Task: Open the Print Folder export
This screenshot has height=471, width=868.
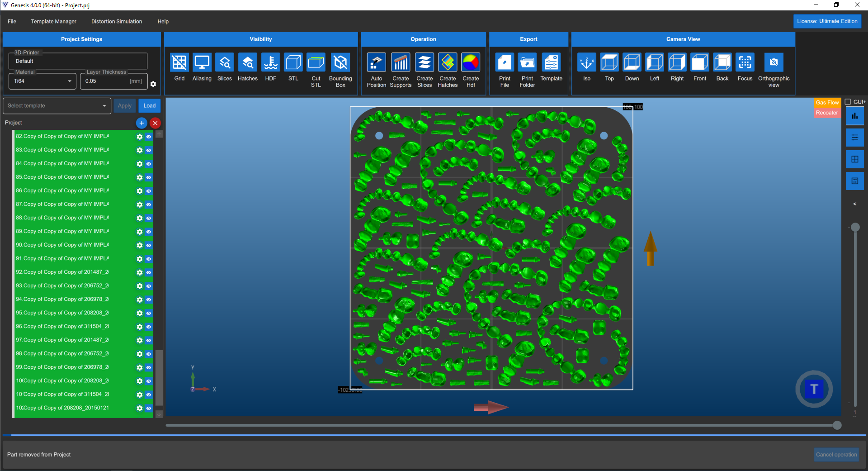Action: (527, 62)
